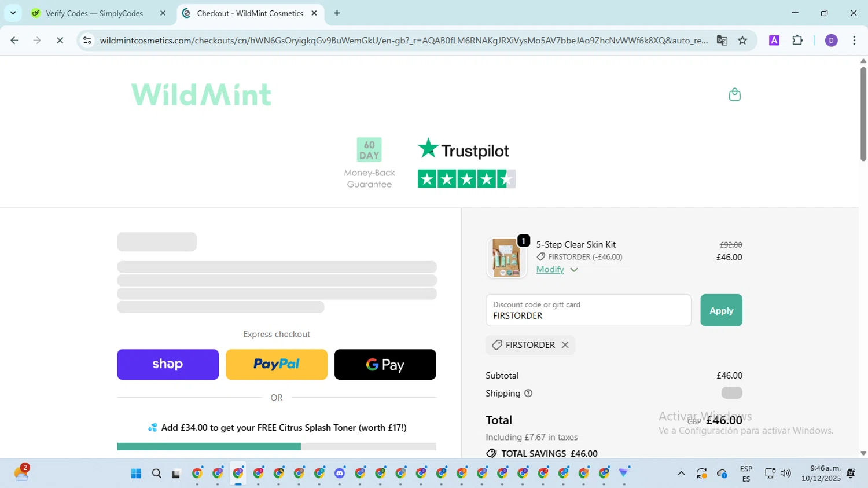Stop loading the page
This screenshot has height=488, width=868.
tap(60, 41)
